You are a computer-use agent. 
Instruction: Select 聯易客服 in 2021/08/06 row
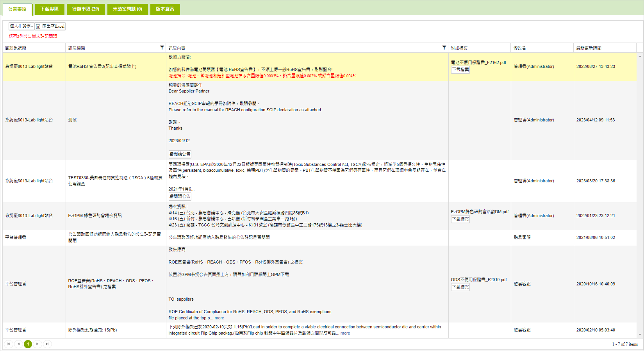click(522, 237)
